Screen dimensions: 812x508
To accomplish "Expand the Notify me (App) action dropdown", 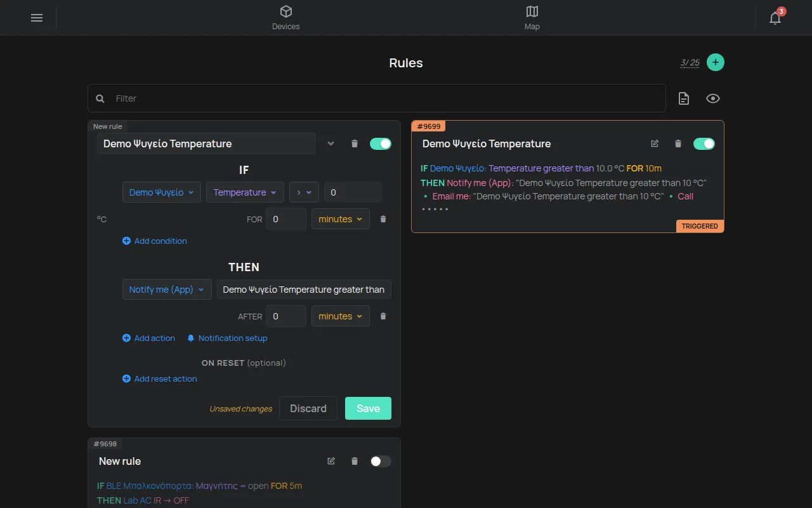I will point(167,290).
